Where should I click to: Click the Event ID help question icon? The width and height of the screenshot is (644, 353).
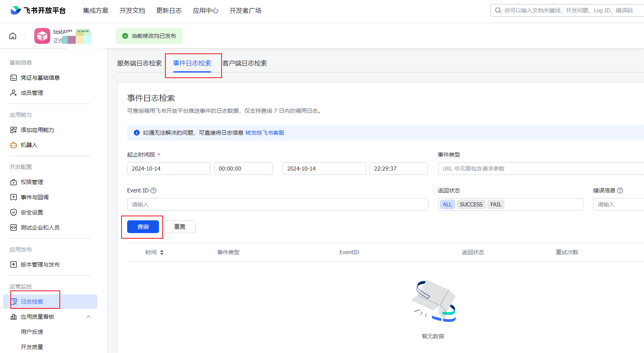tap(153, 190)
